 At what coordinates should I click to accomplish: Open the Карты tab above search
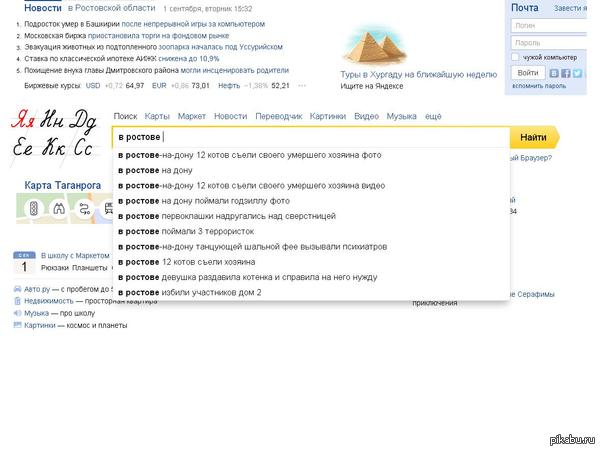157,117
